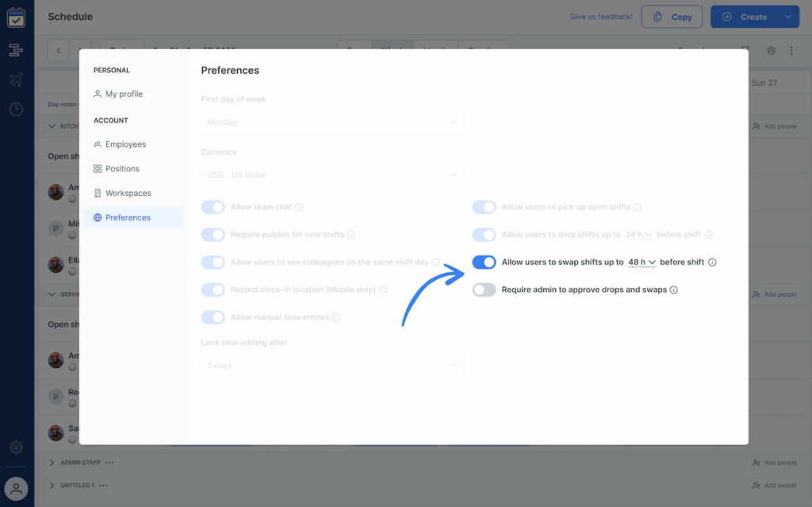
Task: Open the airplane time-off icon in sidebar
Action: coord(16,79)
